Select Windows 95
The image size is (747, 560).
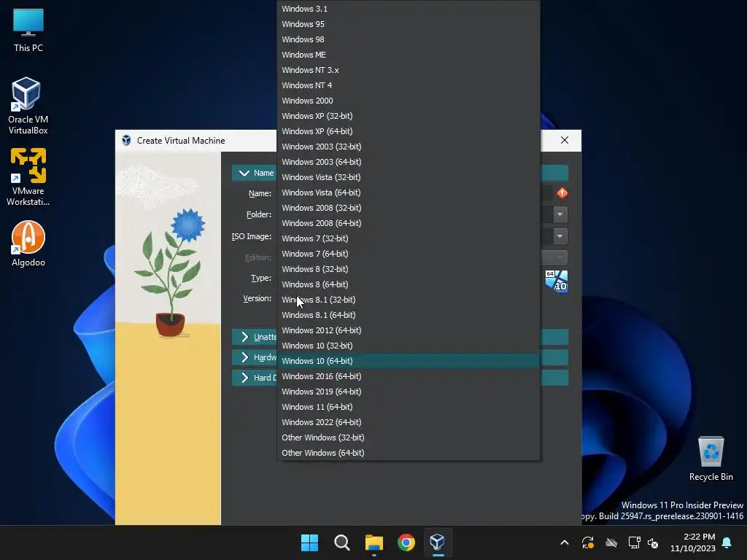click(x=409, y=24)
